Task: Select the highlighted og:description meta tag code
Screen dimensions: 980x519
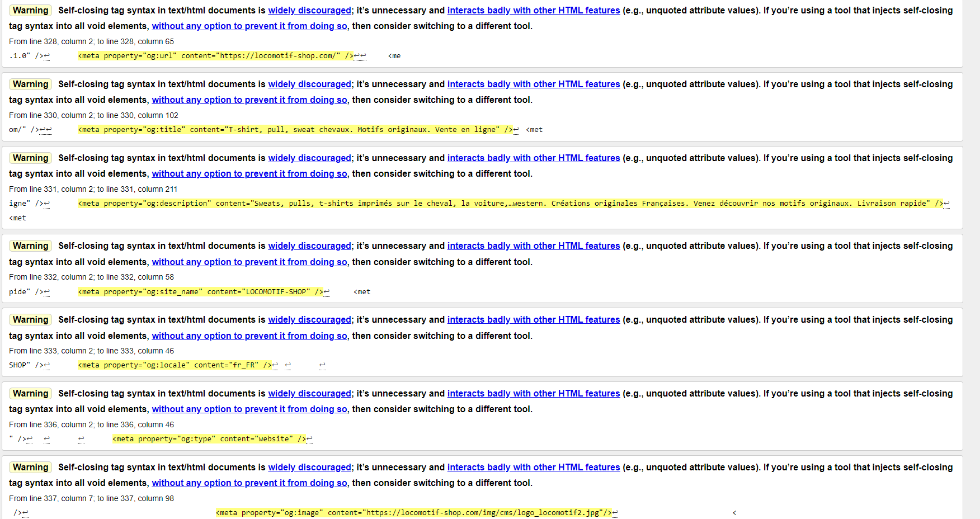Action: click(510, 204)
